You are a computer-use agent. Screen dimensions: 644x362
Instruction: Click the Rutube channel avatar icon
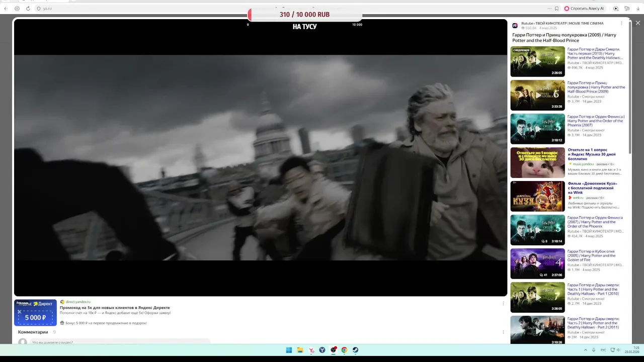[x=515, y=26]
